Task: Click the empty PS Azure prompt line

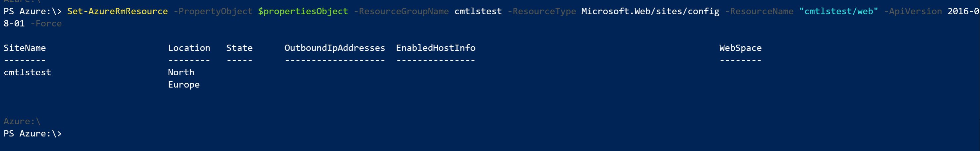Action: (33, 133)
